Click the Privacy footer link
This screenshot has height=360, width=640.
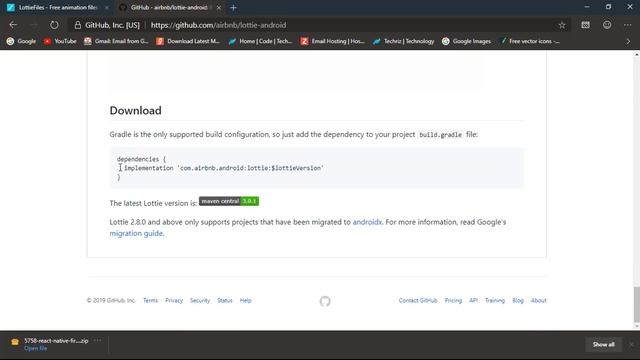point(174,300)
